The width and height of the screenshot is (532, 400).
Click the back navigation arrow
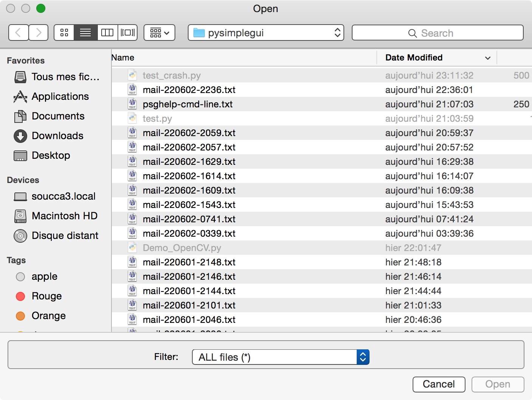tap(18, 33)
